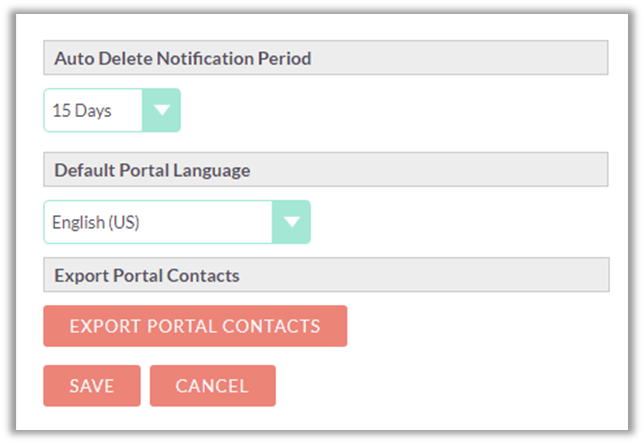Cancel the portal settings changes
The image size is (644, 444).
tap(212, 385)
